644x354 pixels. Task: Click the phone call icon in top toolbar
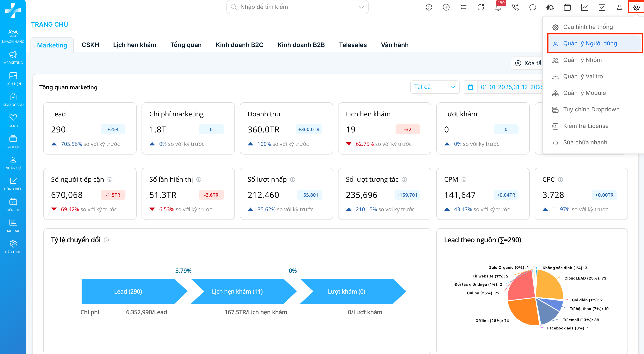tap(515, 7)
